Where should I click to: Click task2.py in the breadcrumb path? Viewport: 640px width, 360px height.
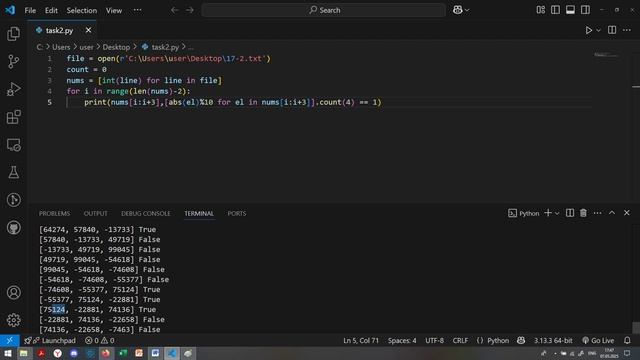point(165,47)
